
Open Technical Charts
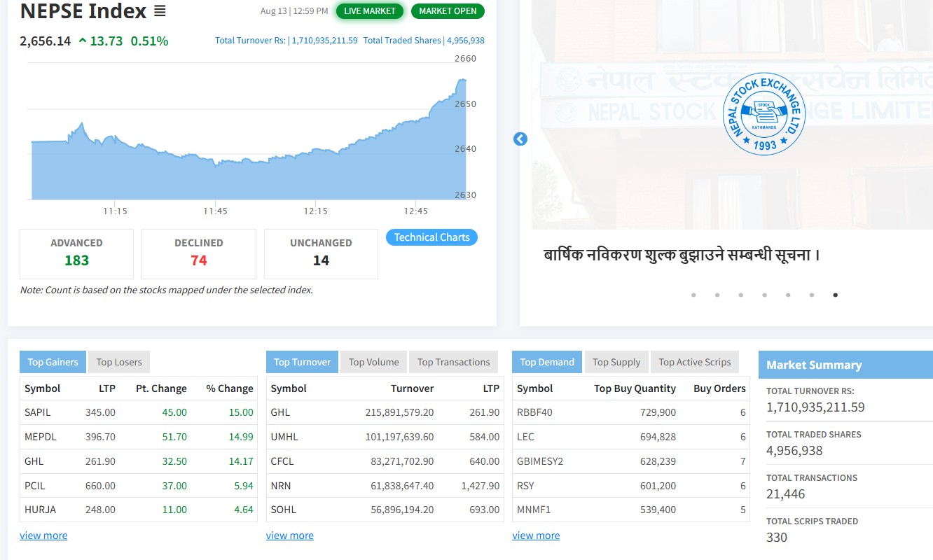coord(431,237)
